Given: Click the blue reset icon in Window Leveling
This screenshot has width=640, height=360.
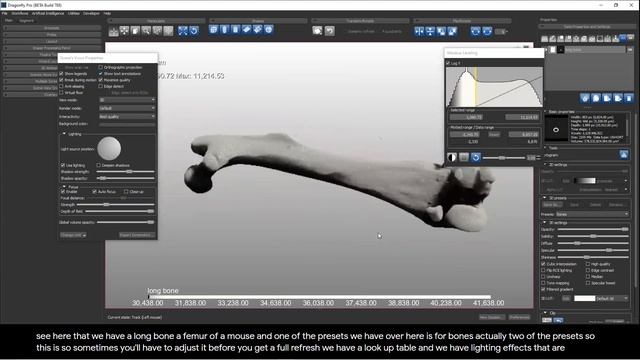Looking at the screenshot, I should pyautogui.click(x=476, y=157).
